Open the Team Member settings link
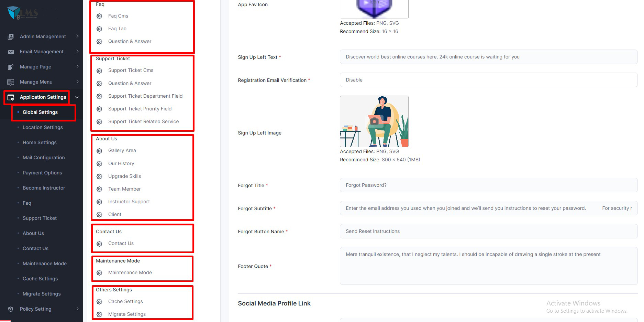The width and height of the screenshot is (644, 322). [124, 189]
